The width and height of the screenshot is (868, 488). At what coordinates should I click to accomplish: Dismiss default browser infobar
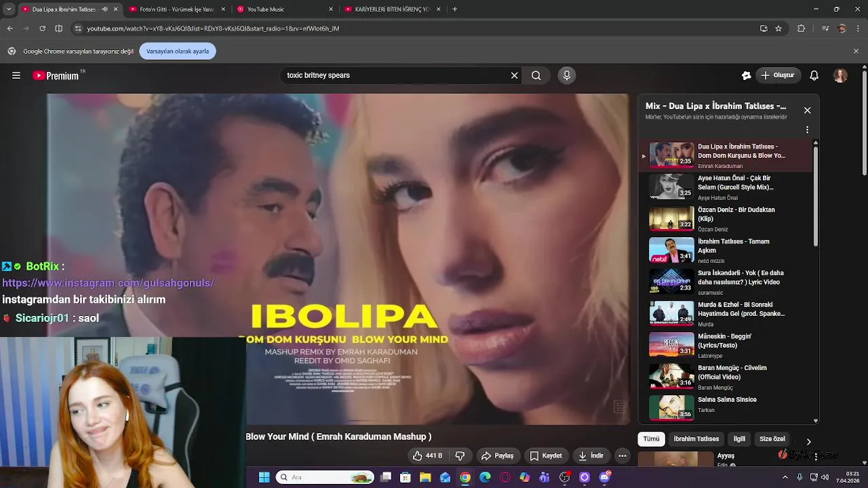pos(856,51)
